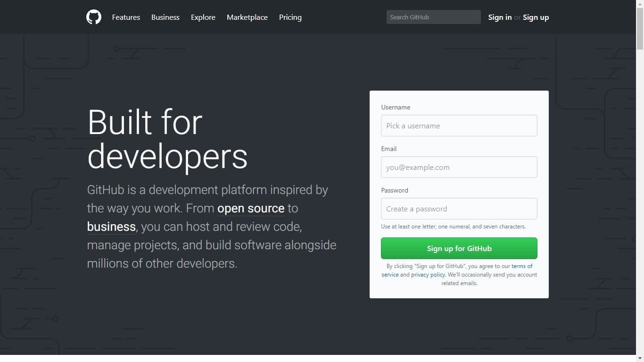Click the GitHub Octocat logo
This screenshot has height=362, width=644.
(93, 17)
